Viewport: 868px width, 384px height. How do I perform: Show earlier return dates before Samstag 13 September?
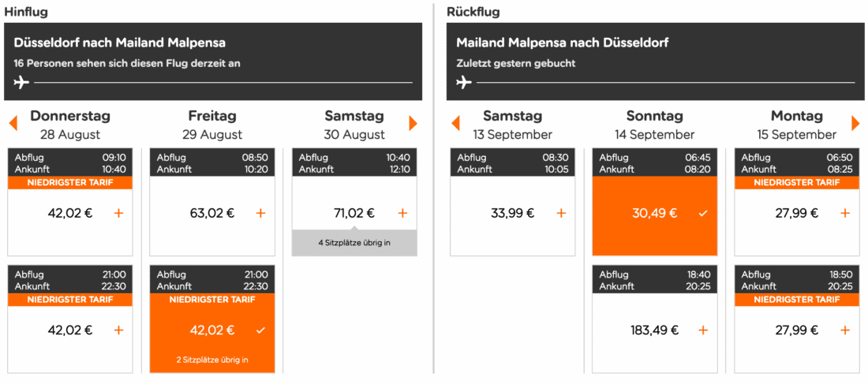(x=455, y=123)
